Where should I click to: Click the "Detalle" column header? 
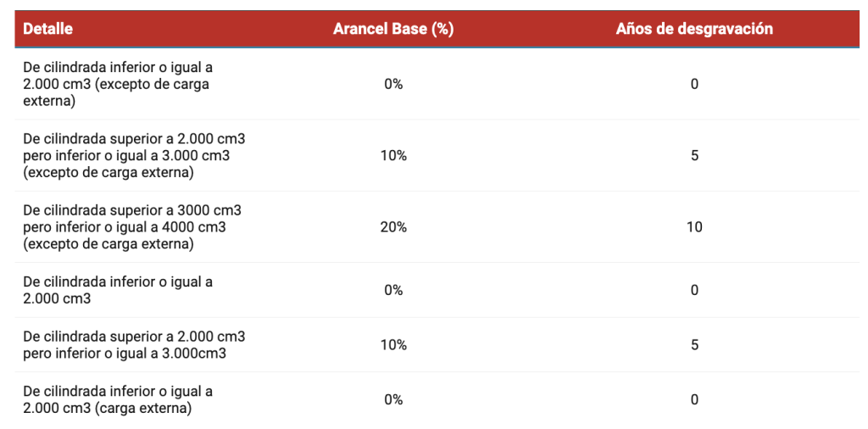click(x=48, y=29)
